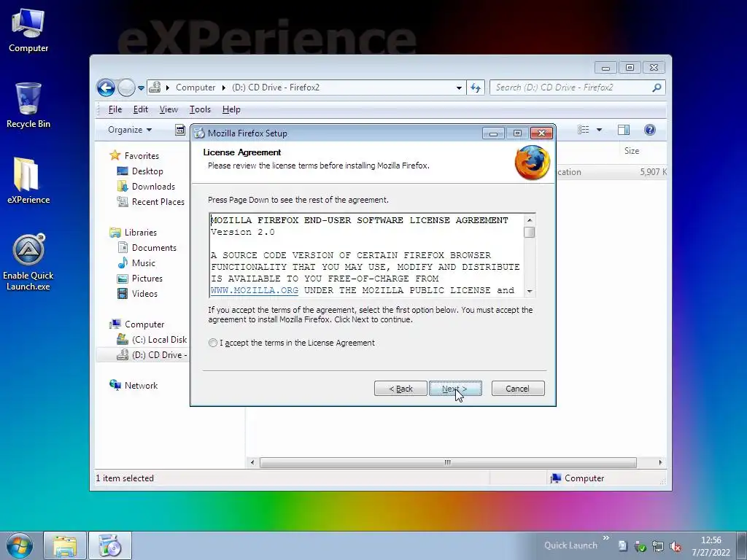Select Computer in navigation pane
This screenshot has width=747, height=560.
(x=144, y=324)
